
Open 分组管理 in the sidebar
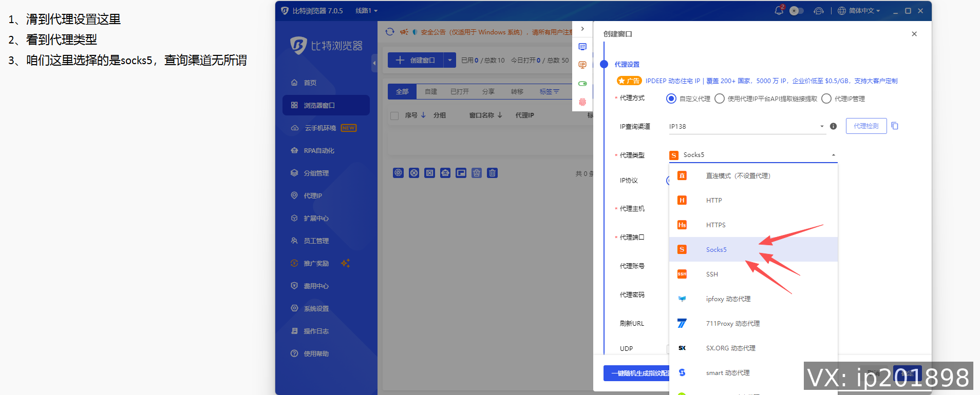pos(310,173)
